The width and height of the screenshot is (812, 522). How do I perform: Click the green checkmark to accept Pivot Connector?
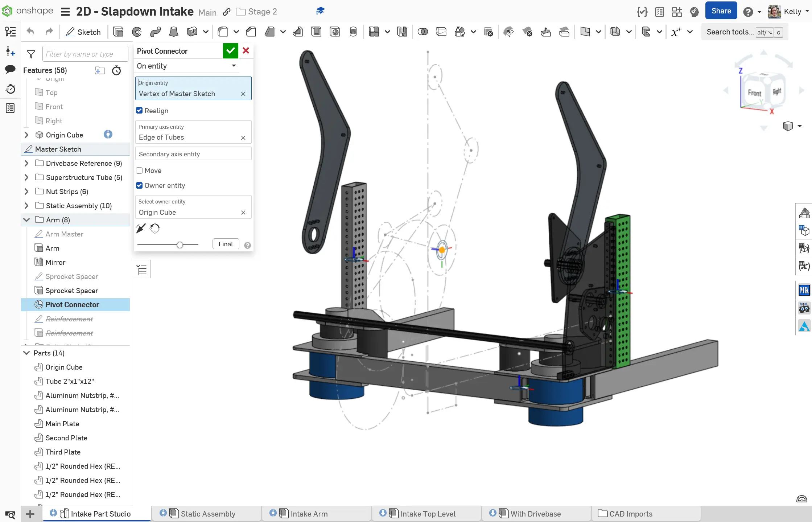pyautogui.click(x=230, y=51)
